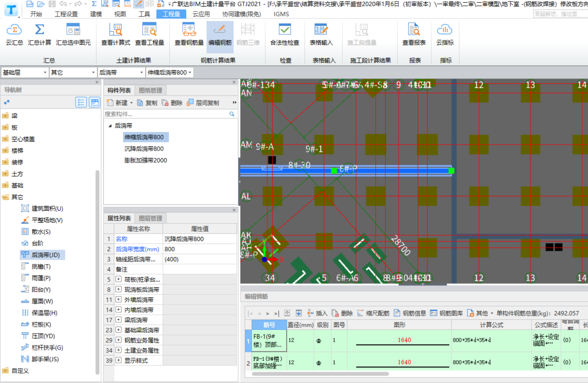The height and width of the screenshot is (383, 588).
Task: Expand 钢筋业务属性 property group
Action: 119,340
